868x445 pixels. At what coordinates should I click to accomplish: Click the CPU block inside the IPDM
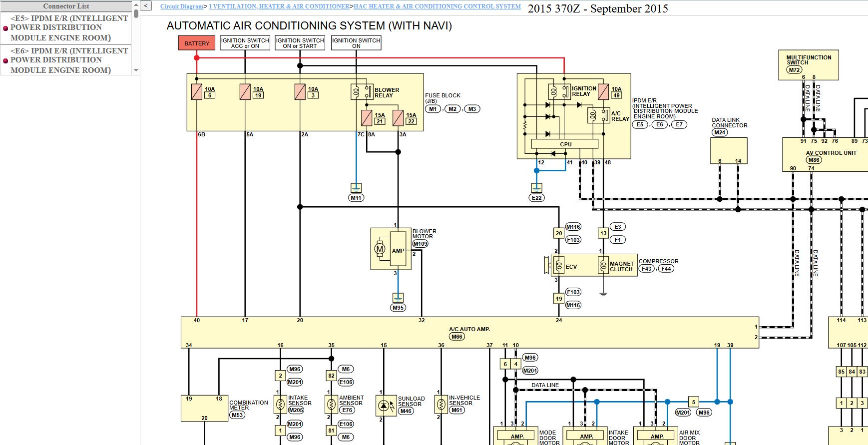click(x=565, y=144)
